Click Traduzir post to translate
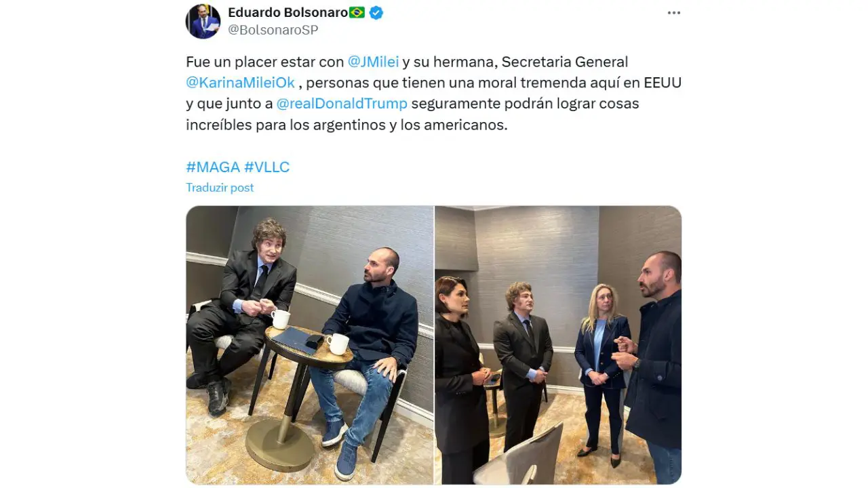The width and height of the screenshot is (868, 488). pyautogui.click(x=220, y=188)
